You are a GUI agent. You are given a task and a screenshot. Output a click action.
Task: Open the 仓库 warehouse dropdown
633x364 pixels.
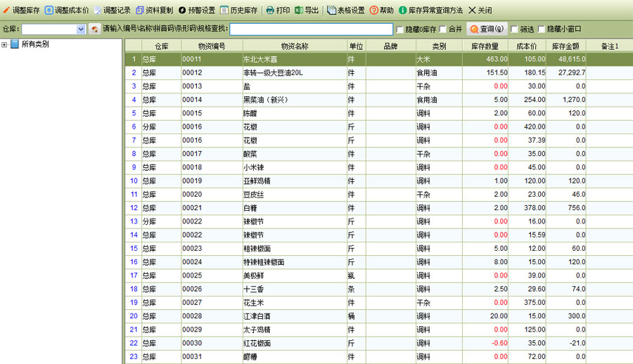(x=80, y=30)
